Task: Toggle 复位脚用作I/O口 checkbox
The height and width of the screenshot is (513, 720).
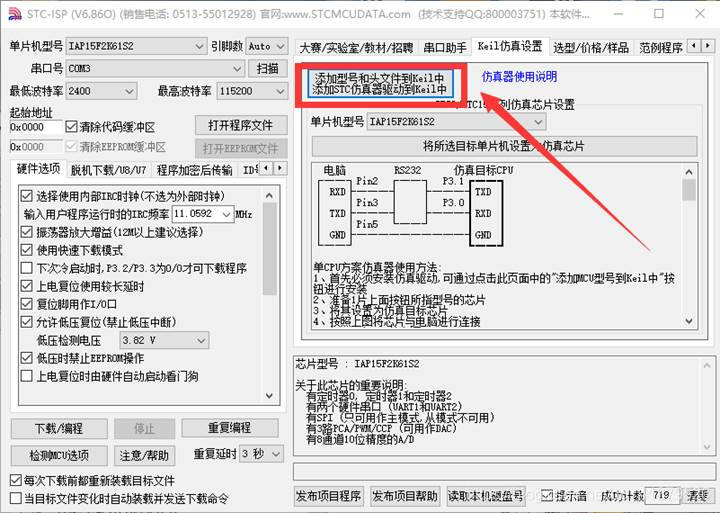Action: 27,304
